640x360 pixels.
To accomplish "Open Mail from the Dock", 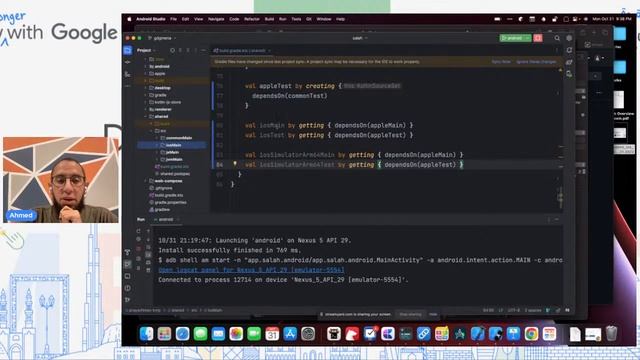I will coord(218,334).
